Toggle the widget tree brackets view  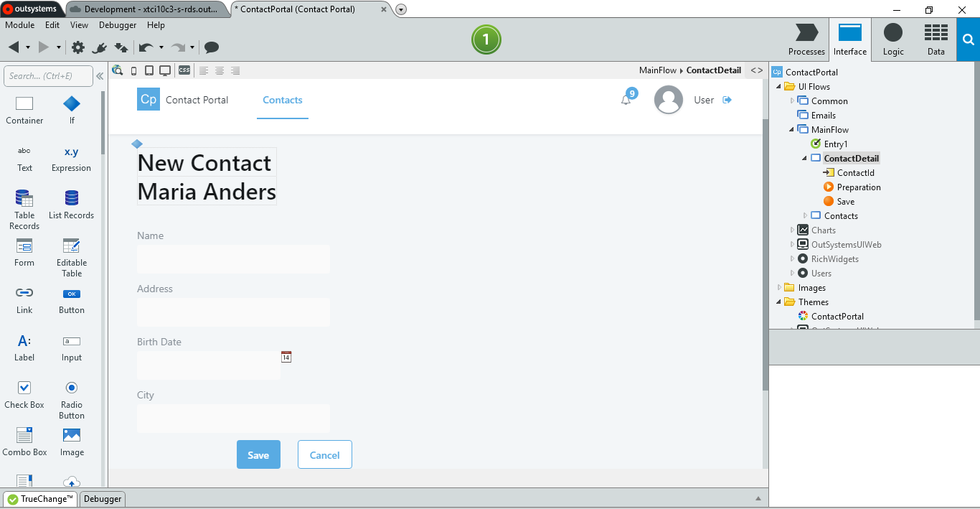[757, 70]
